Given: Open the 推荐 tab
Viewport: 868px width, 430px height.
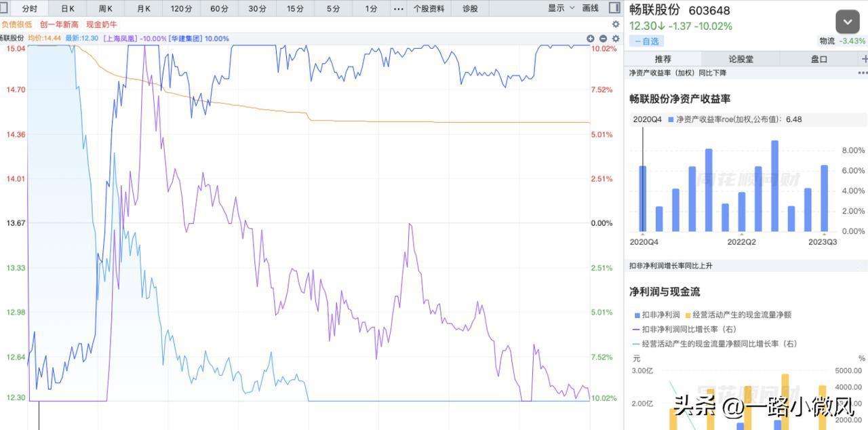Looking at the screenshot, I should [x=663, y=59].
